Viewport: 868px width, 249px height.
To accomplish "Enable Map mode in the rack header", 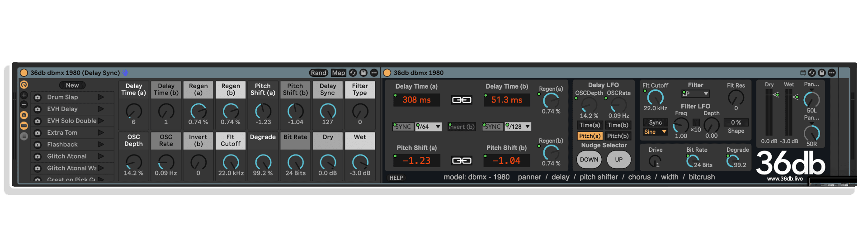I will (338, 73).
